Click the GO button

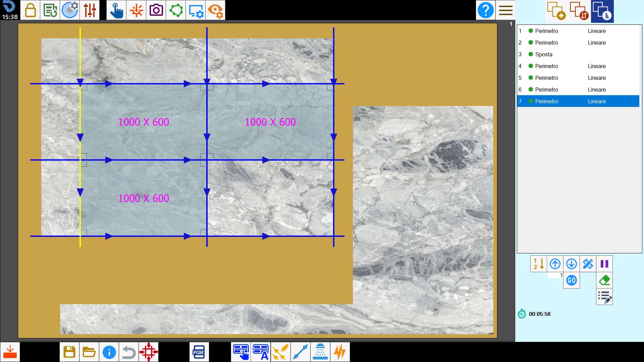(x=572, y=280)
